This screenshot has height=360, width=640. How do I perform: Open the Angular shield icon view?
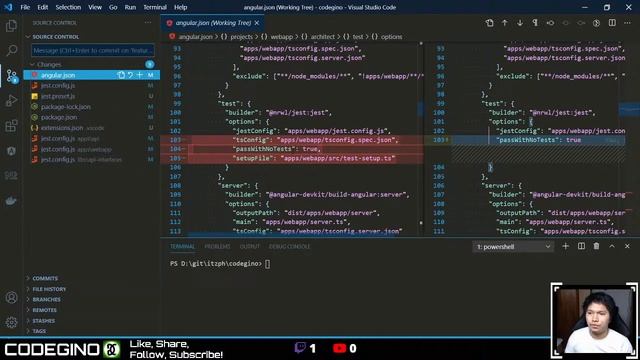click(11, 151)
